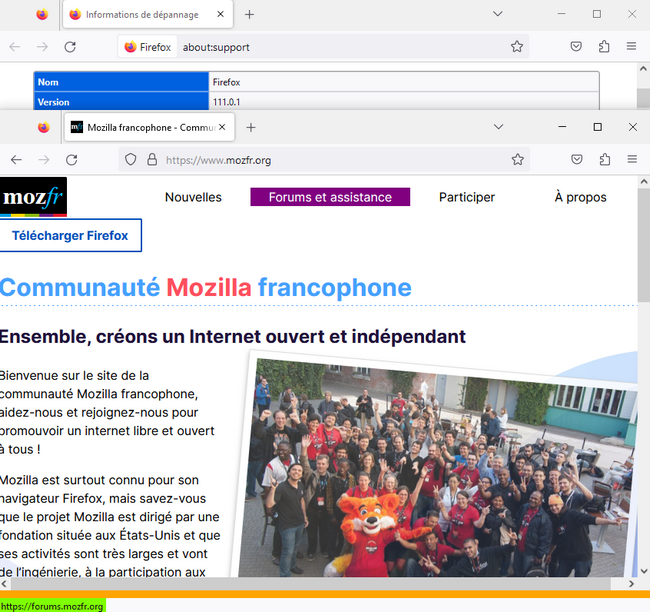
Task: Open the application menu in the about:support window
Action: coord(631,46)
